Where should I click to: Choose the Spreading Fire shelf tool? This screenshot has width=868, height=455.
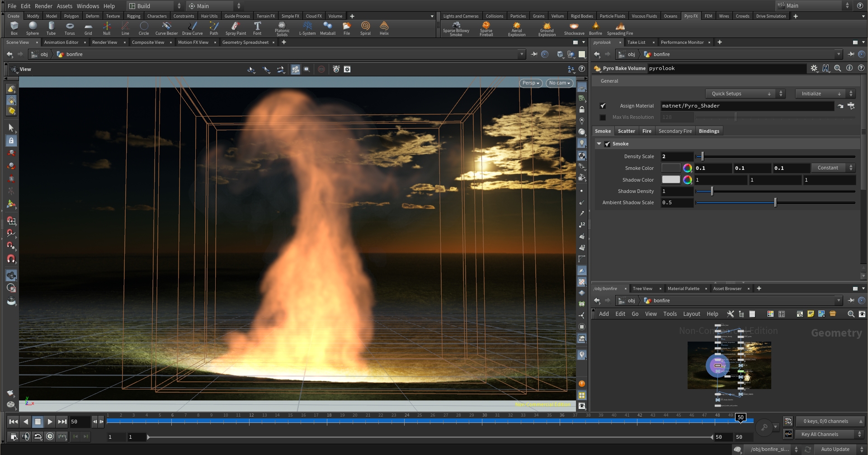point(620,28)
